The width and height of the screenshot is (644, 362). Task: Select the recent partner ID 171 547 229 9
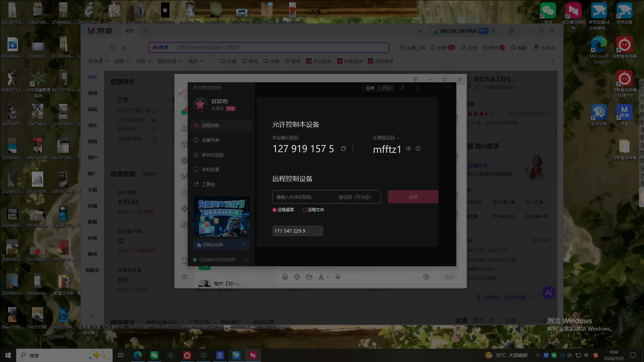(298, 231)
